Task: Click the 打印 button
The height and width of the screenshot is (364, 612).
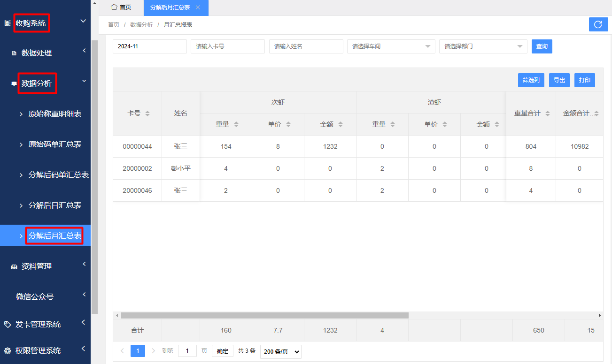Action: tap(585, 80)
